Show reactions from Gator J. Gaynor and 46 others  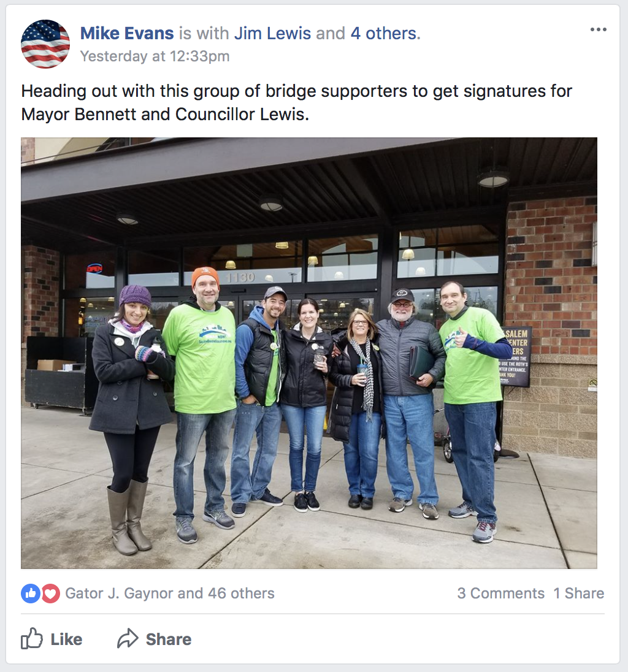point(170,594)
